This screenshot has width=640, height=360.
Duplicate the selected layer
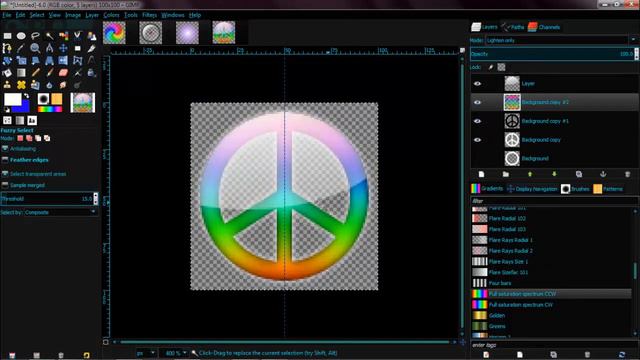tap(579, 174)
